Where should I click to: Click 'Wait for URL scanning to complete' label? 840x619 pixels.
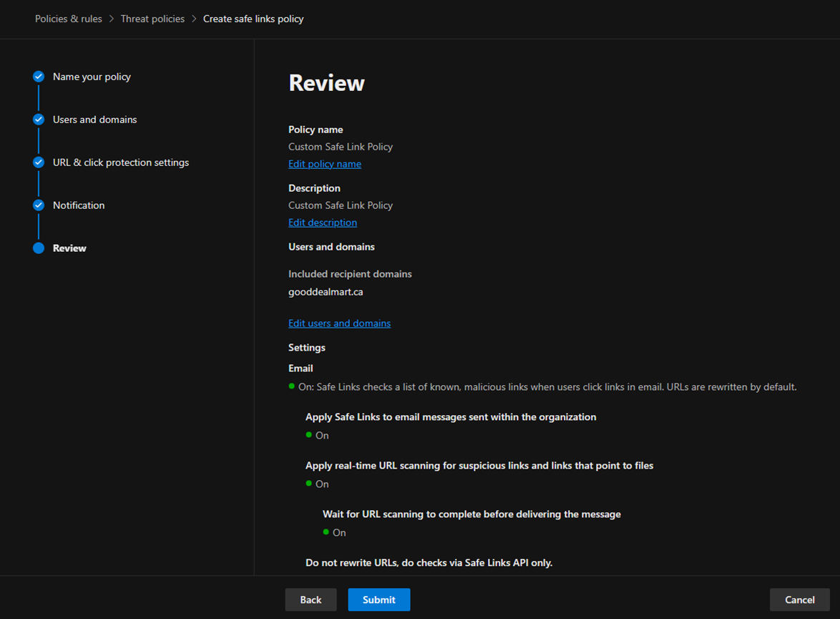tap(472, 514)
